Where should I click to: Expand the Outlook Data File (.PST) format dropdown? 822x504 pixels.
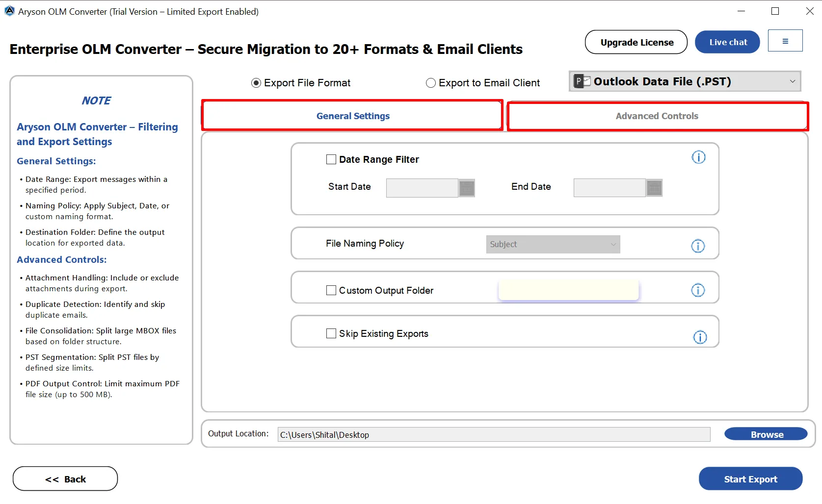pyautogui.click(x=685, y=81)
